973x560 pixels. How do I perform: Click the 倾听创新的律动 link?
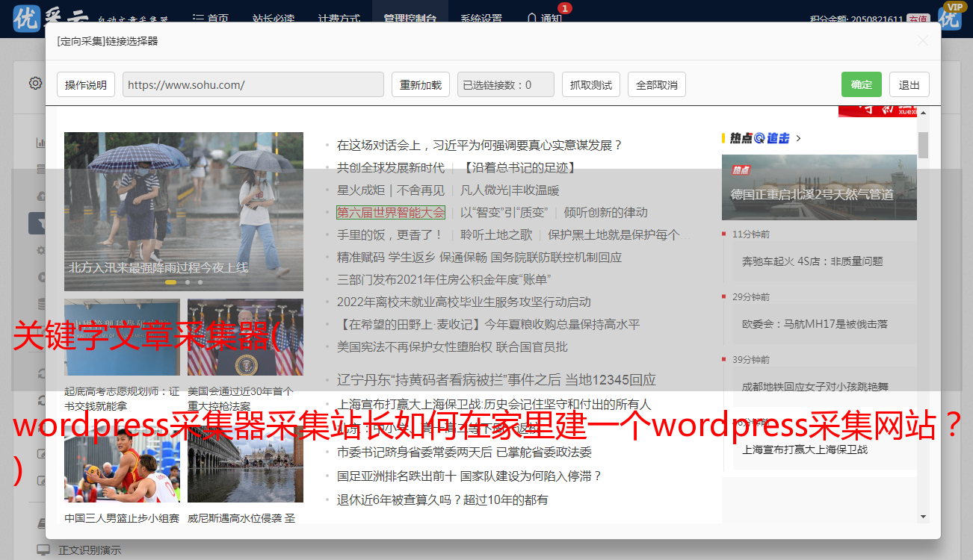606,212
